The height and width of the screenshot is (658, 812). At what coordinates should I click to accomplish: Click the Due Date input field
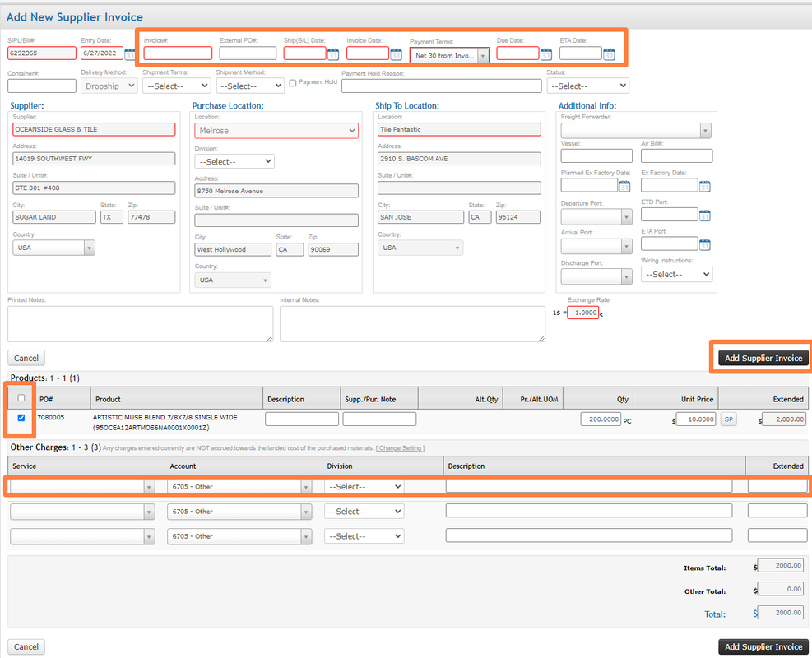(517, 53)
